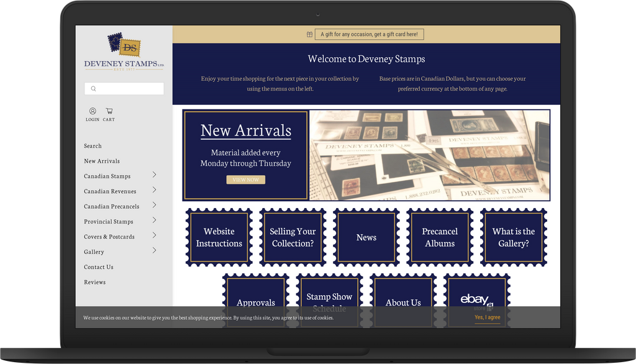The height and width of the screenshot is (364, 636).
Task: Open the shopping cart icon
Action: (x=109, y=111)
